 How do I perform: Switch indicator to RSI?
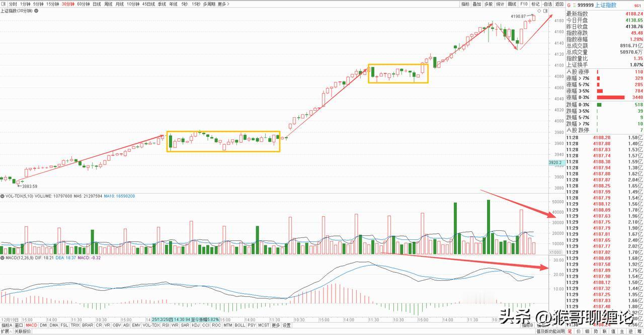tap(166, 325)
